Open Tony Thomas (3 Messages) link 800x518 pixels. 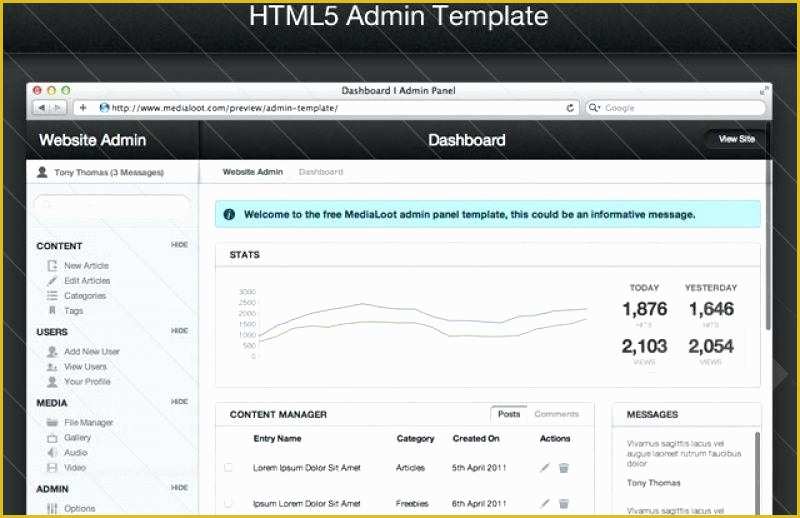coord(109,172)
